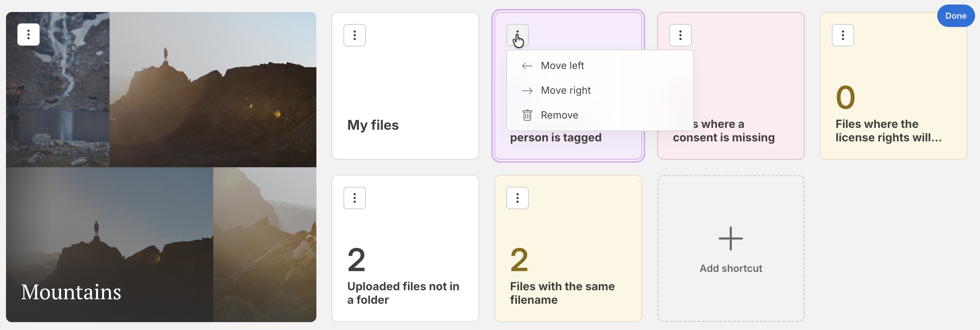The image size is (980, 330).
Task: Open three-dot menu on license rights card
Action: tap(843, 35)
